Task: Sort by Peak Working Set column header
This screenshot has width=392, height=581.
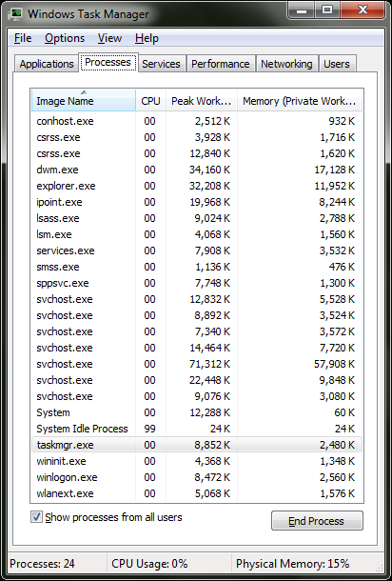Action: (202, 100)
